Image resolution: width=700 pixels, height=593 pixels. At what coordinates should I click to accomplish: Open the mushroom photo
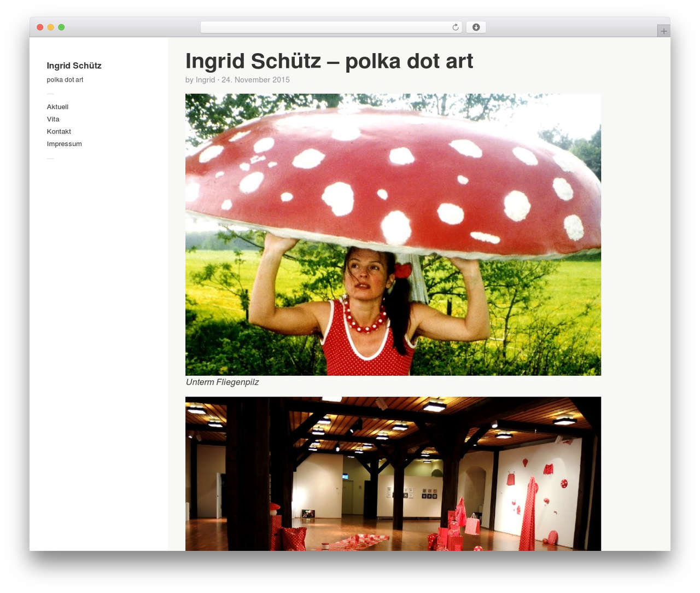pos(393,235)
